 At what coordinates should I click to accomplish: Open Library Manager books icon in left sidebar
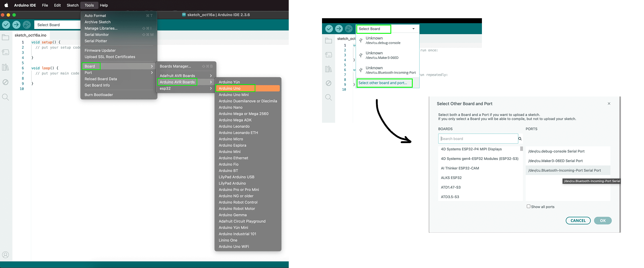pyautogui.click(x=5, y=67)
